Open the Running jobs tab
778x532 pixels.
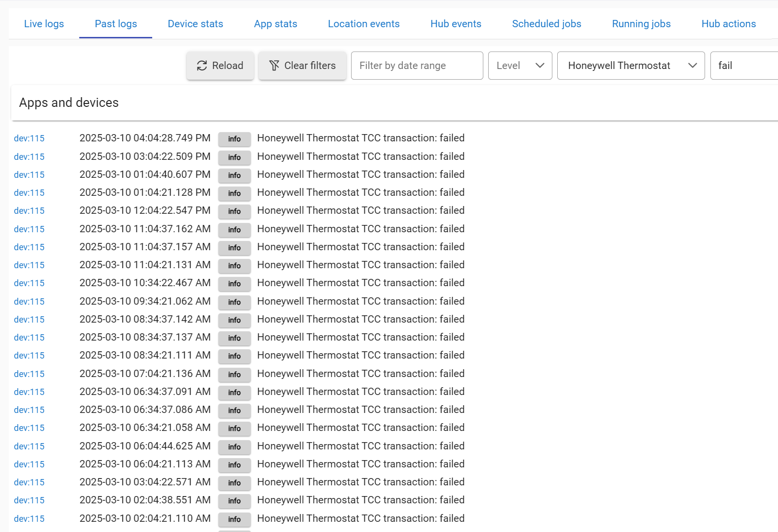click(641, 24)
